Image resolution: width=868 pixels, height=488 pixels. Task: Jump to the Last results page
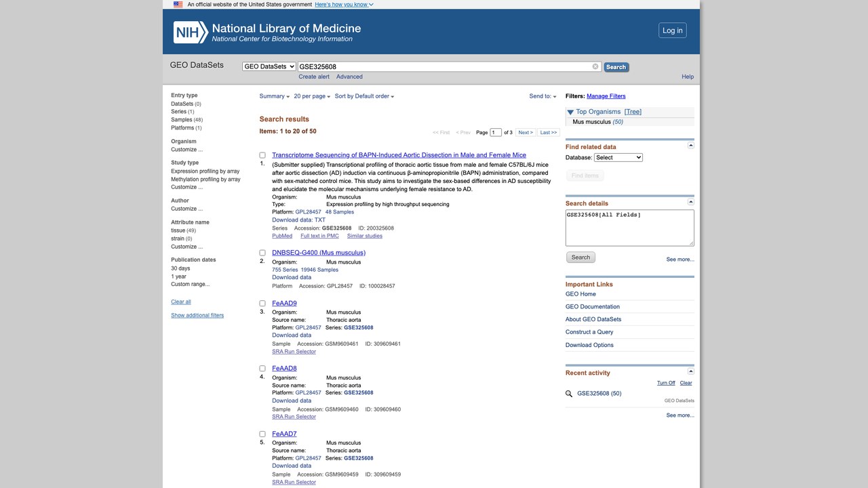(x=549, y=133)
